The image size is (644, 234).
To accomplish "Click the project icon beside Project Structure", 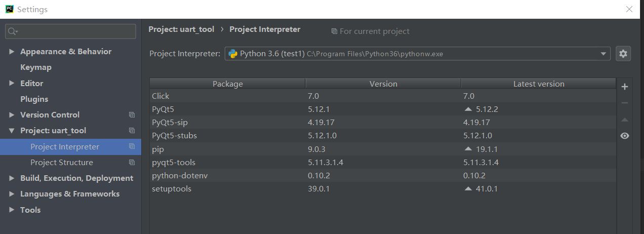I will pyautogui.click(x=132, y=163).
